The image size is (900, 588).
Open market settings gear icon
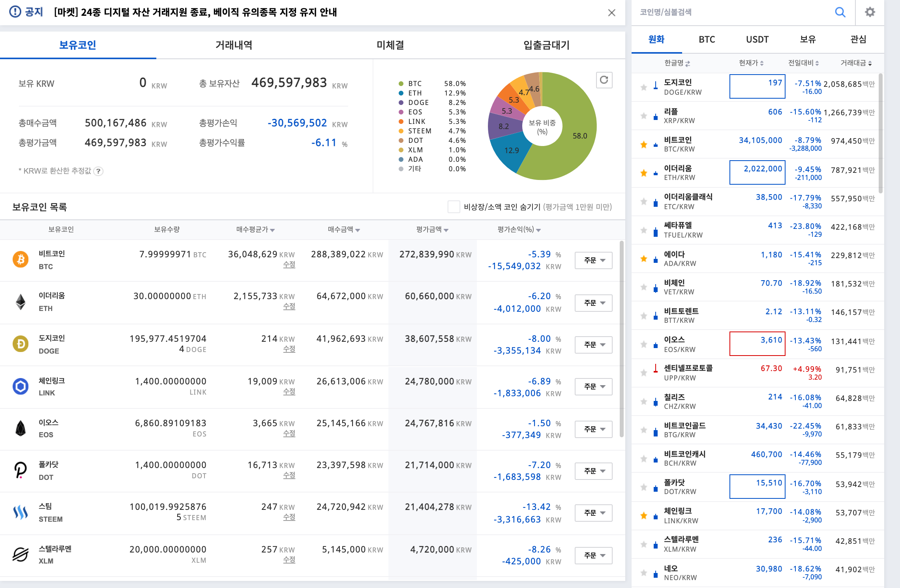pyautogui.click(x=870, y=12)
